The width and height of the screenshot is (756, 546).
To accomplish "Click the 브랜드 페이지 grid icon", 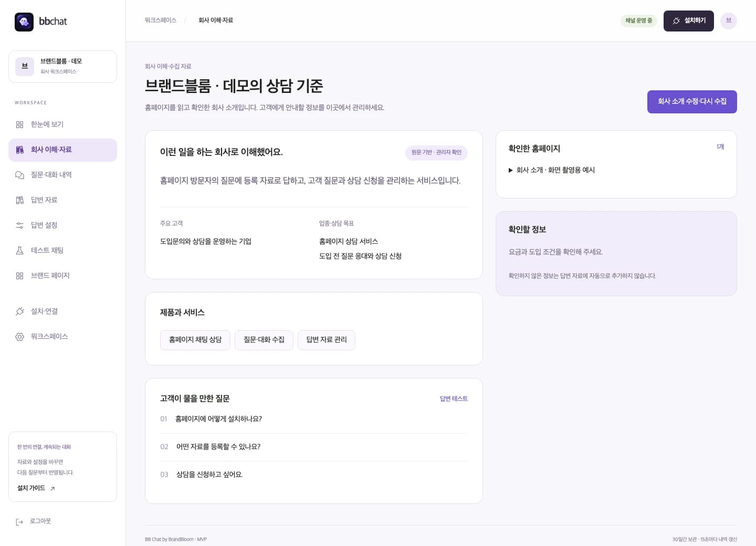I will click(19, 276).
